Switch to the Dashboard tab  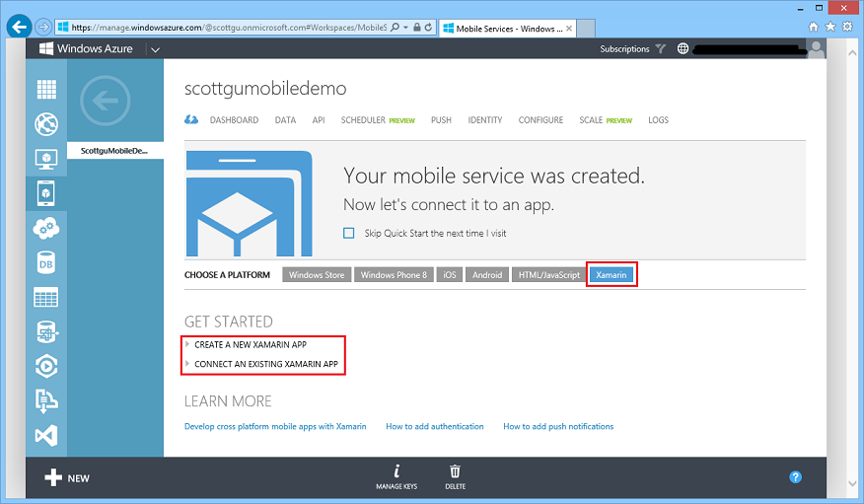tap(234, 120)
